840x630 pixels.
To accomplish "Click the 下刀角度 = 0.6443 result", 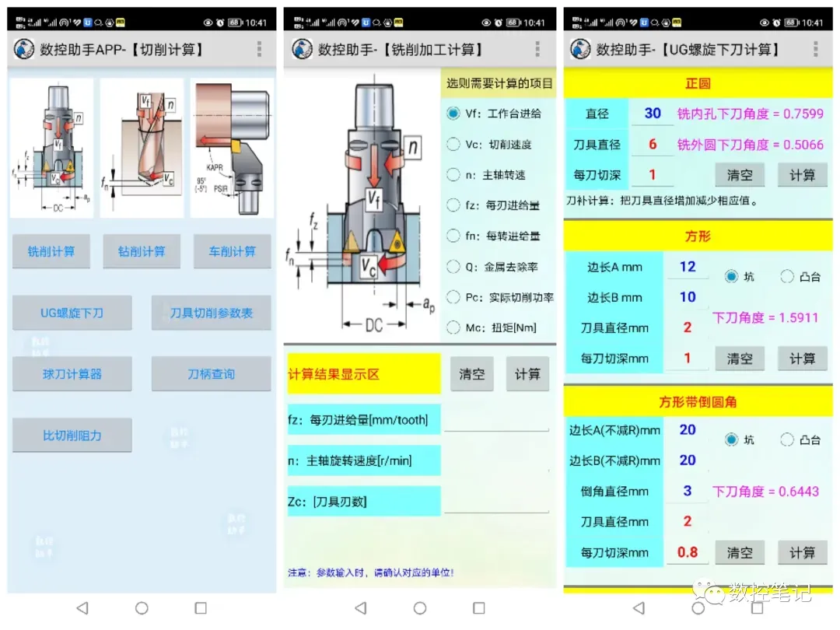I will coord(765,492).
